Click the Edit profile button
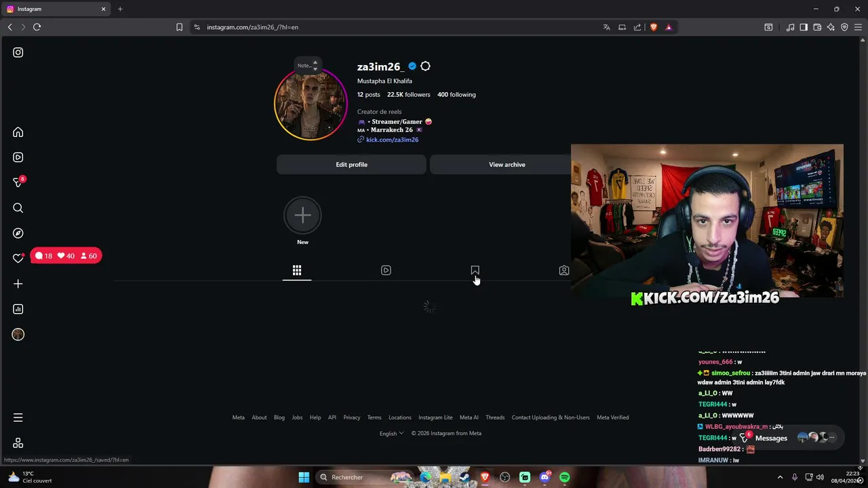 coord(351,165)
